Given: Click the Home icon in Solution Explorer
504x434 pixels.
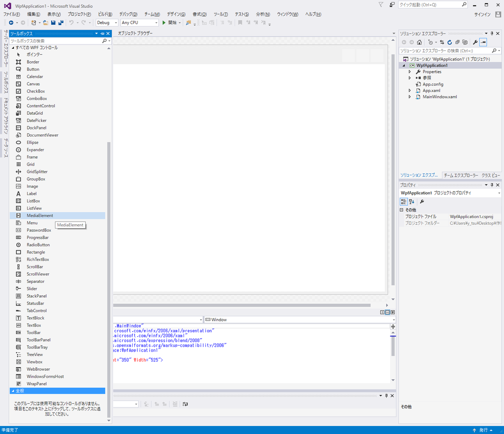Looking at the screenshot, I should 419,42.
